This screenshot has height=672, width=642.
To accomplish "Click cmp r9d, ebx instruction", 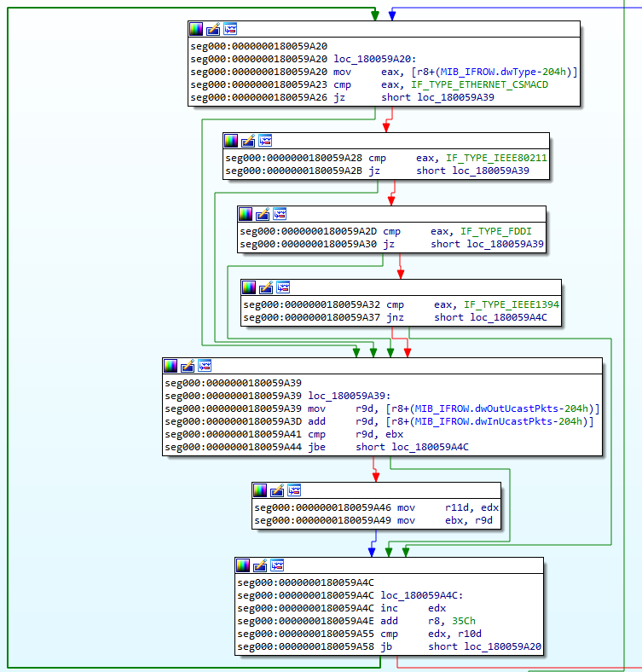I will (356, 435).
